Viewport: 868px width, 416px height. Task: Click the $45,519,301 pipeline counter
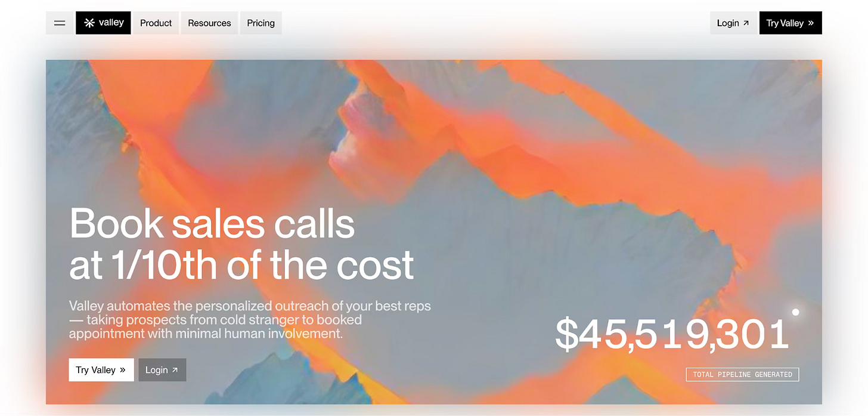tap(672, 334)
